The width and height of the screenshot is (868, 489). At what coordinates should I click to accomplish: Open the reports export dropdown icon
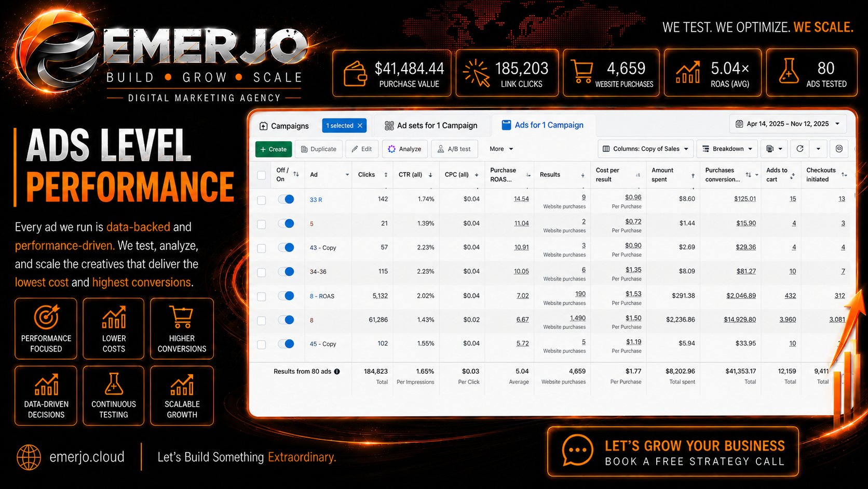[775, 149]
